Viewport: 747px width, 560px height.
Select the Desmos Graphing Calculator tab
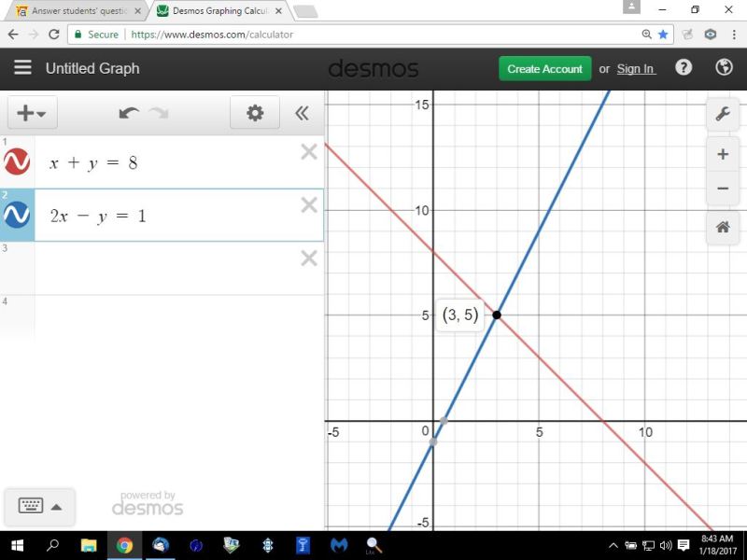pos(219,11)
